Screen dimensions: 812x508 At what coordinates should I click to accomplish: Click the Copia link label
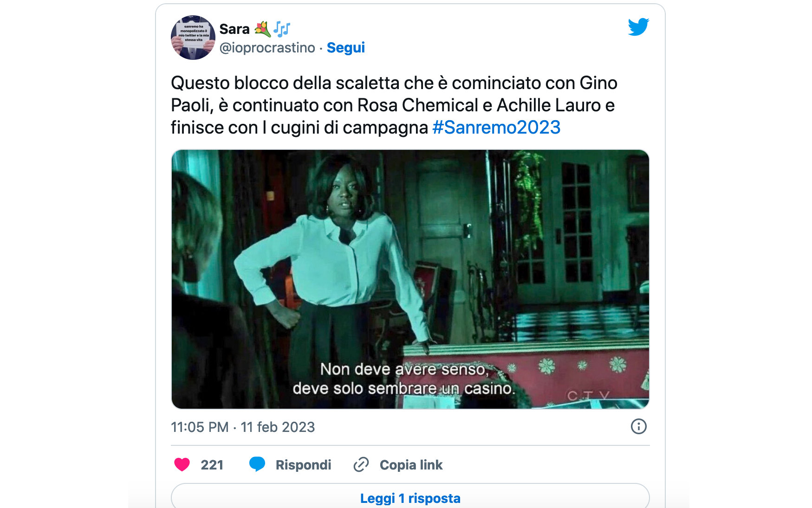(411, 465)
